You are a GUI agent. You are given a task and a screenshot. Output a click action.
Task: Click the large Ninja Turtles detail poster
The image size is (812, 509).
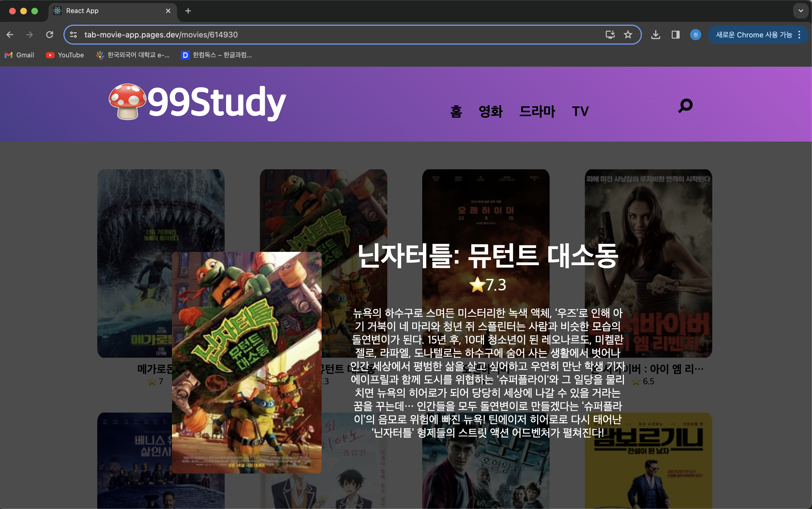tap(247, 362)
